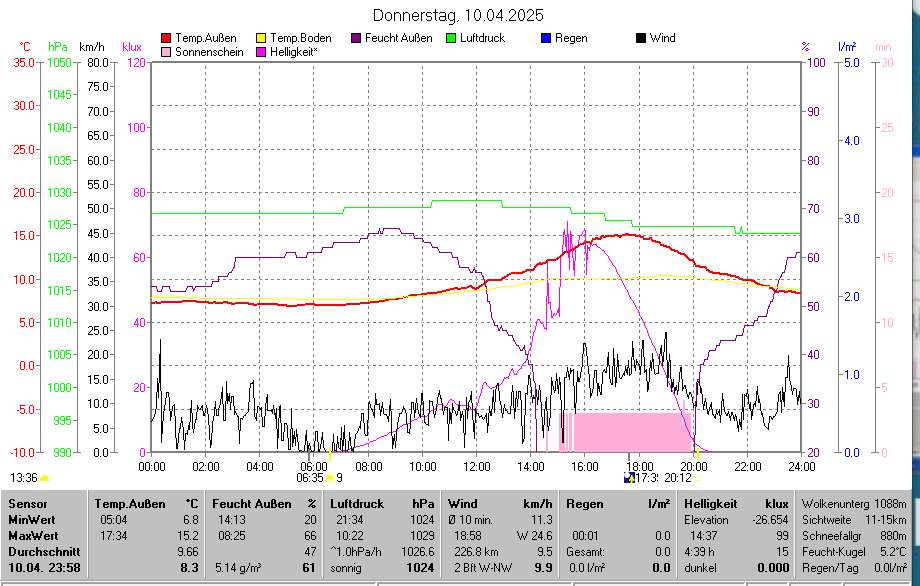Select the Sonnenschein legend label

pyautogui.click(x=209, y=52)
